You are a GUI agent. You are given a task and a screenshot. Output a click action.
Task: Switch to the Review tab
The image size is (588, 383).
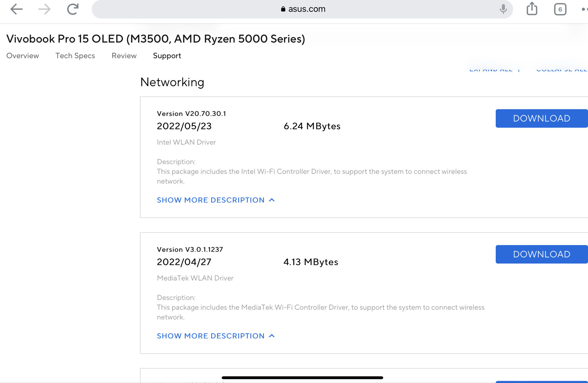pyautogui.click(x=124, y=56)
